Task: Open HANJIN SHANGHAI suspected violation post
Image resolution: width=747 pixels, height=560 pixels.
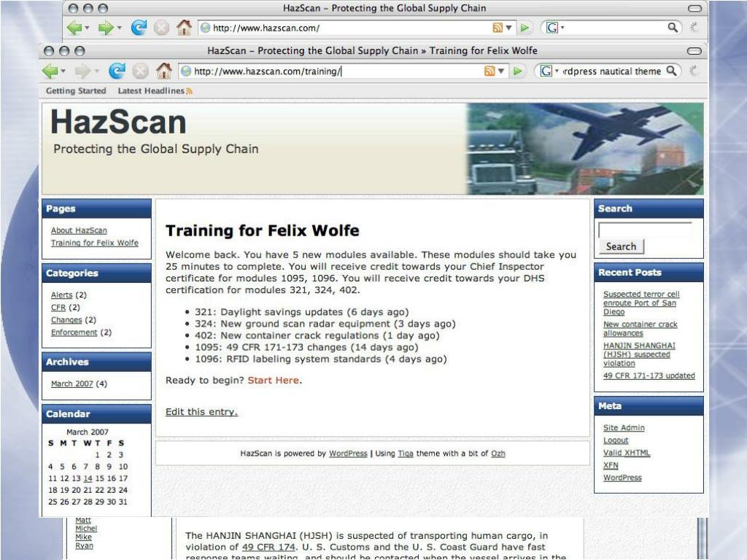Action: pos(639,354)
